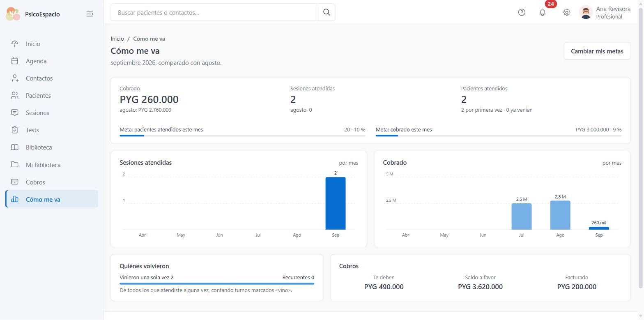
Task: Open help via the question mark icon
Action: (522, 12)
